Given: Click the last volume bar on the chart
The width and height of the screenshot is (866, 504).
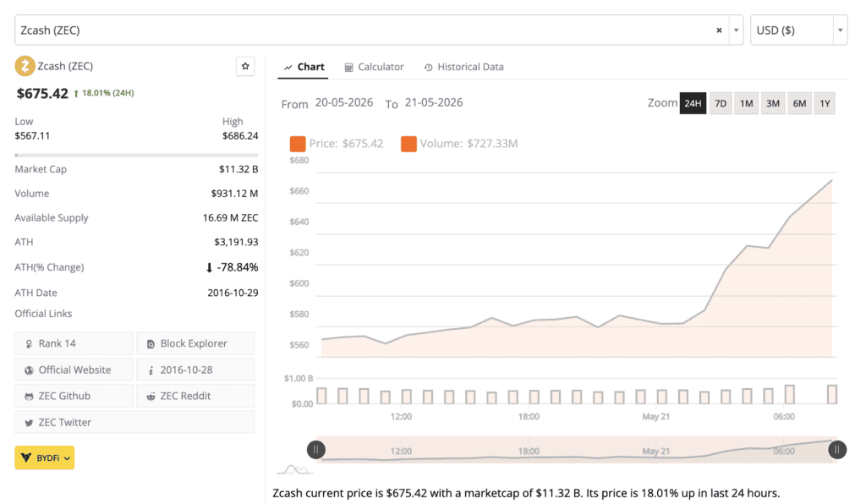Looking at the screenshot, I should (832, 394).
